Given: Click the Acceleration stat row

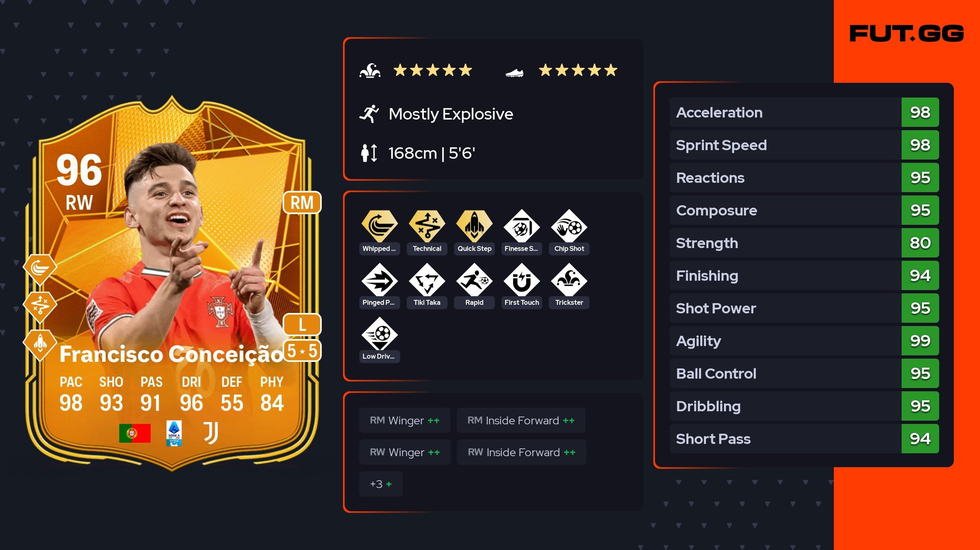Looking at the screenshot, I should (x=804, y=112).
